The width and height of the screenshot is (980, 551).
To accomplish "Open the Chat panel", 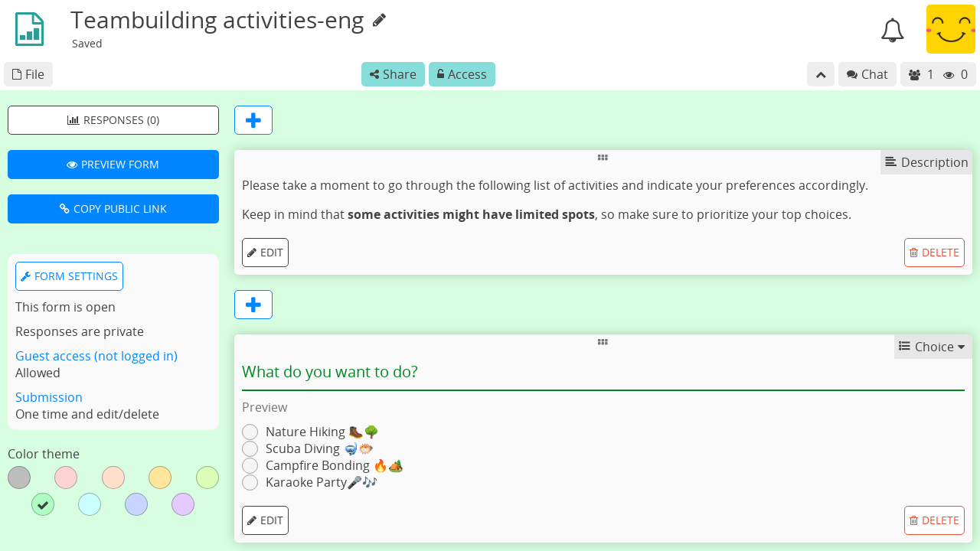I will tap(867, 74).
